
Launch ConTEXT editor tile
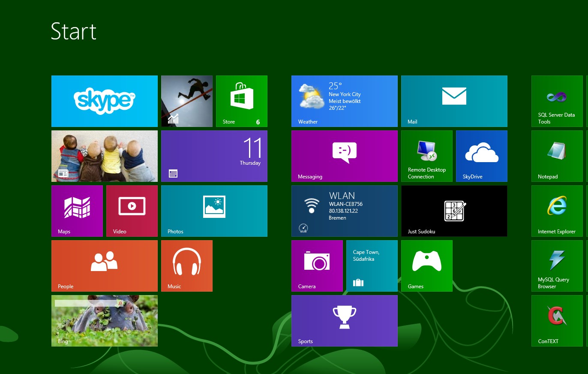pos(557,321)
